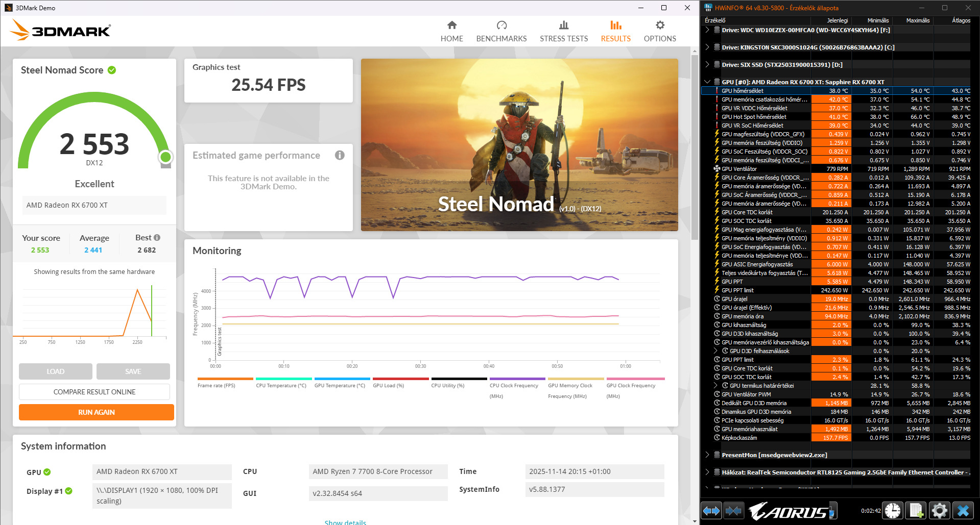Open the OPTIONS tab
The width and height of the screenshot is (980, 525).
pos(660,32)
